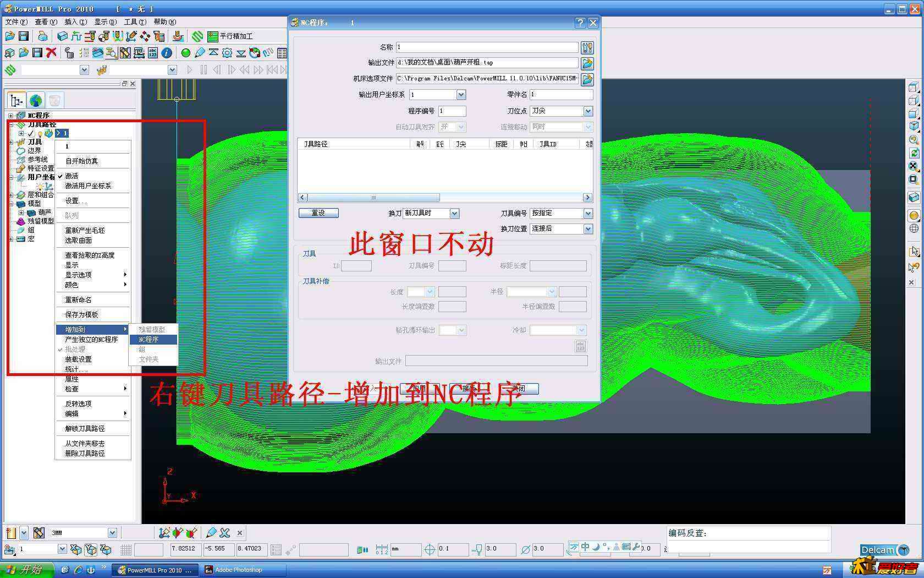Image resolution: width=924 pixels, height=578 pixels.
Task: Toggle the checkmark on toolpath 1 in the tree
Action: tap(31, 133)
